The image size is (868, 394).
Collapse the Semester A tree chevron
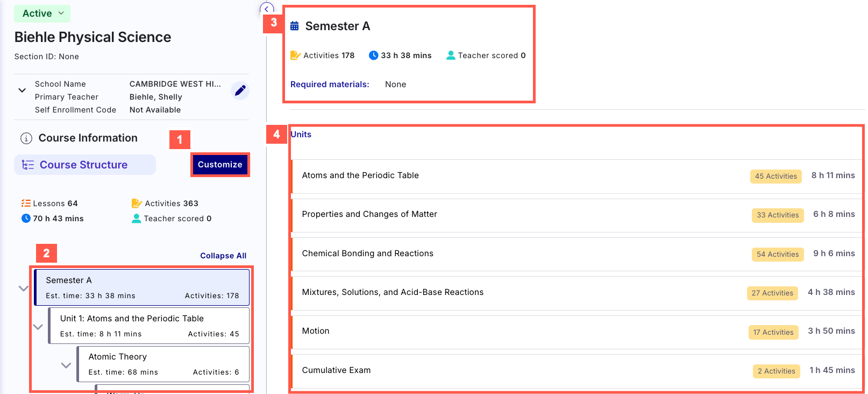tap(24, 289)
